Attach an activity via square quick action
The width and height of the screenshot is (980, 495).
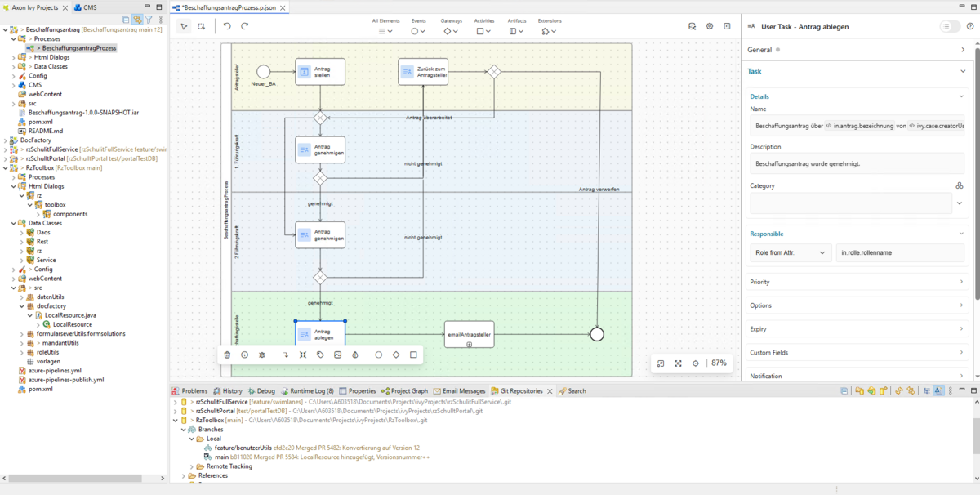point(413,355)
